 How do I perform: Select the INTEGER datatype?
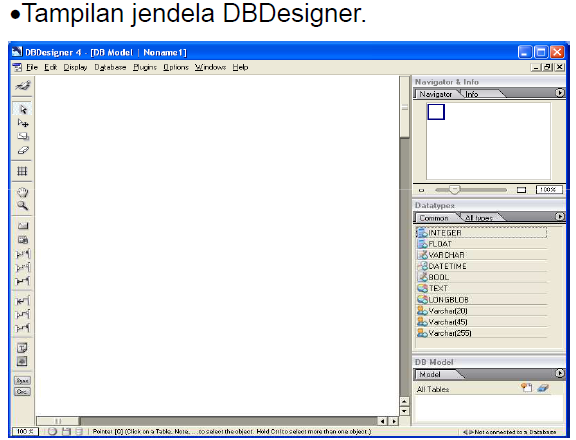coord(482,233)
